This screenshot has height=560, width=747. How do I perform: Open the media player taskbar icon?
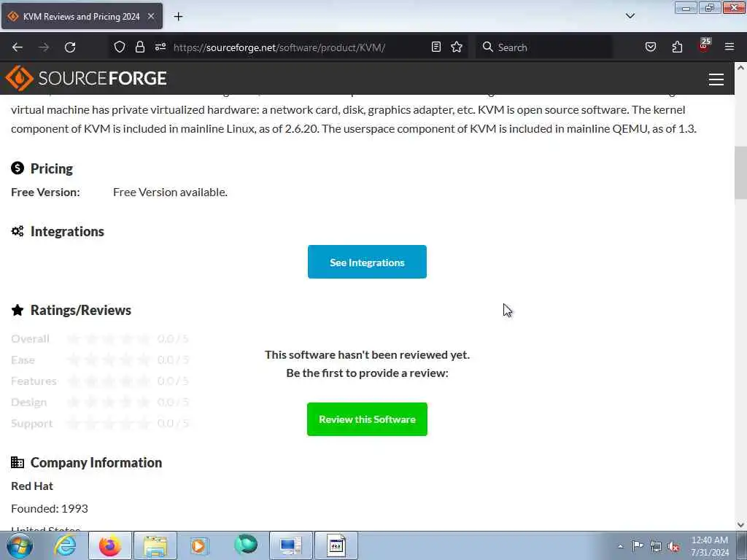pos(199,545)
